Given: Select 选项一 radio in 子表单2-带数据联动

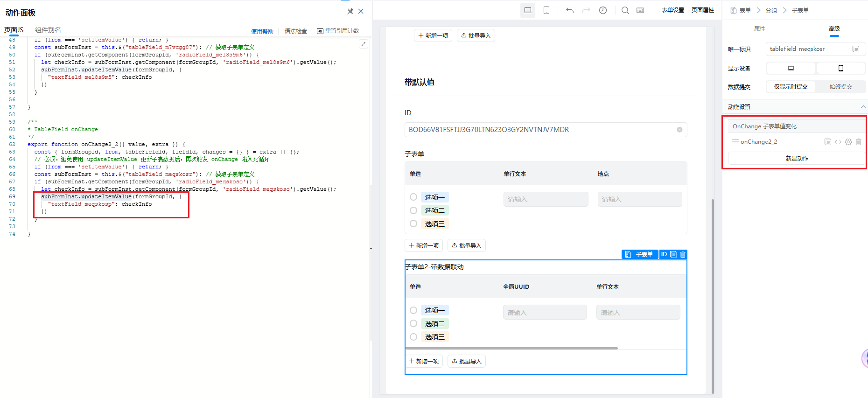Looking at the screenshot, I should (413, 310).
